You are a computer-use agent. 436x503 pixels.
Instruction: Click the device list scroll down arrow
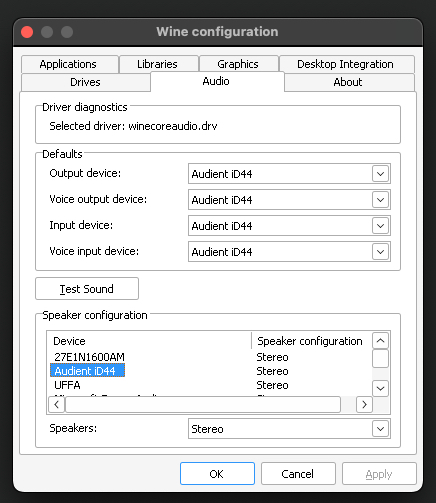[x=380, y=388]
